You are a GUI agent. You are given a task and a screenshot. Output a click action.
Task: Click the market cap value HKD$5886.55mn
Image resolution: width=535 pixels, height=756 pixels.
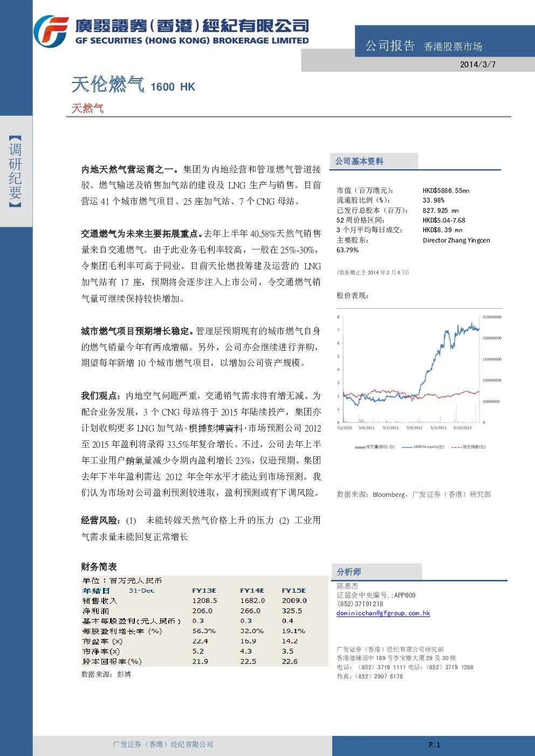(446, 191)
